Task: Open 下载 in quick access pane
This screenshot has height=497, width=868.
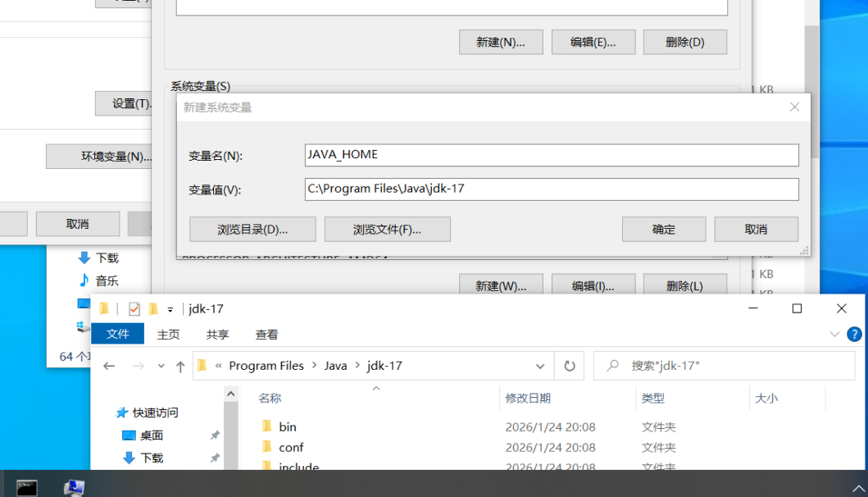Action: click(151, 458)
